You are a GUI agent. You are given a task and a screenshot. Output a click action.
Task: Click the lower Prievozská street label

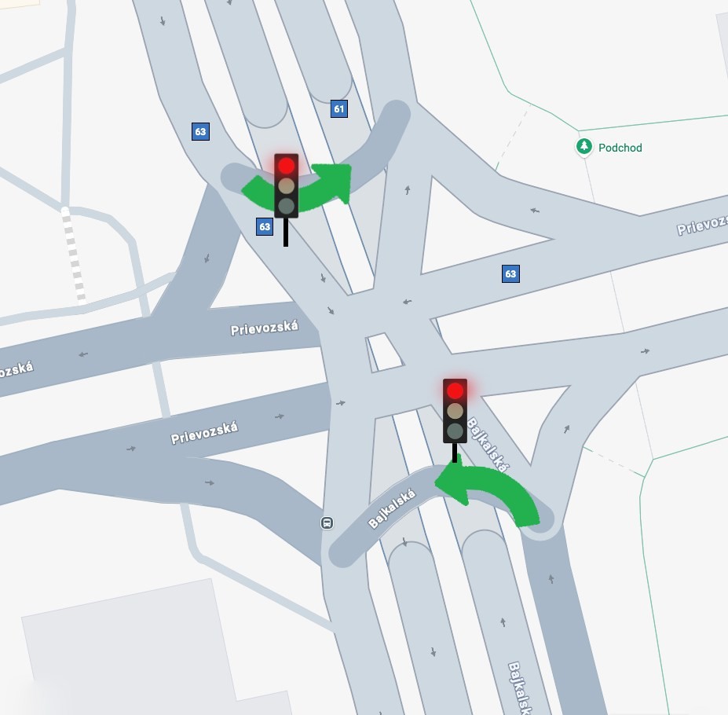[204, 433]
